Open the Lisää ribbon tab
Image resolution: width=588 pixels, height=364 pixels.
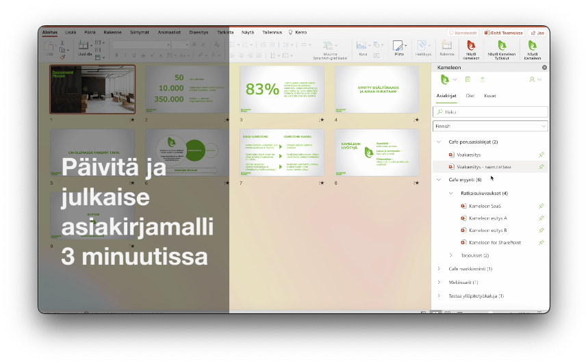click(x=71, y=32)
